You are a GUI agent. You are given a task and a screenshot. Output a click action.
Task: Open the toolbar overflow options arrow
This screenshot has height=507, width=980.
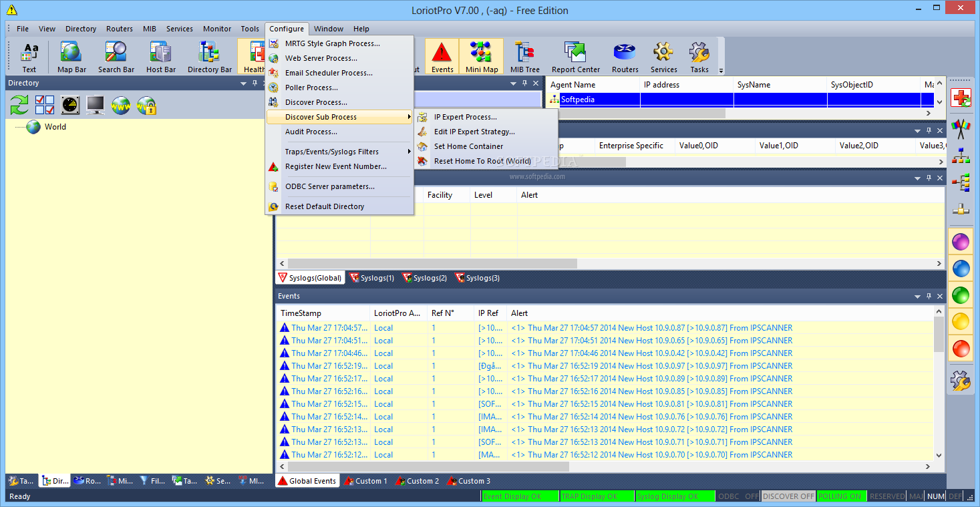coord(721,70)
